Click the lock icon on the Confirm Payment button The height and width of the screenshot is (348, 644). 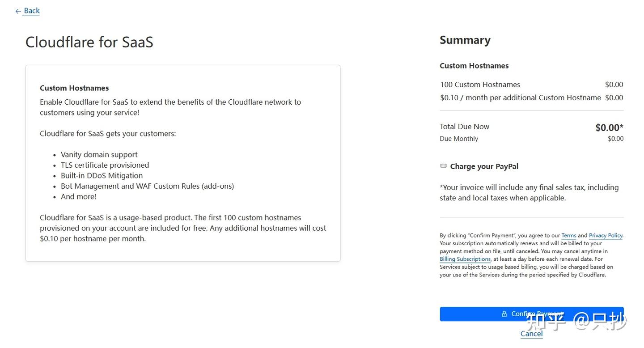[x=504, y=314]
